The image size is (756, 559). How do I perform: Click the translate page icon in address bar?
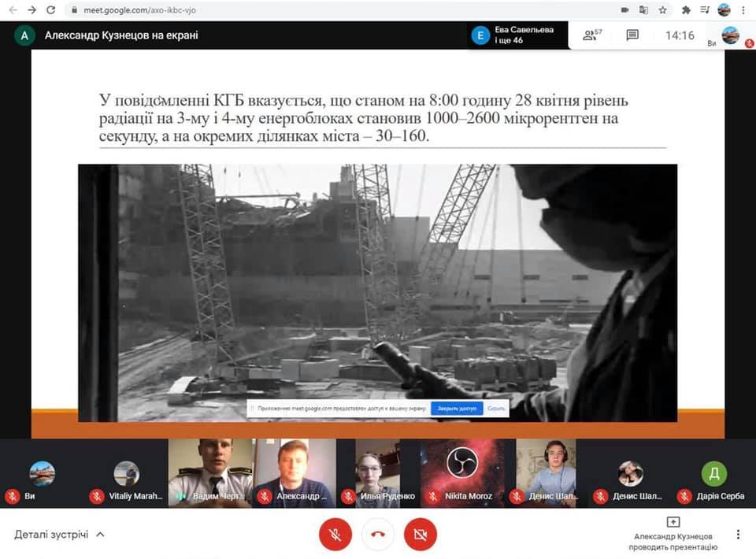(644, 10)
